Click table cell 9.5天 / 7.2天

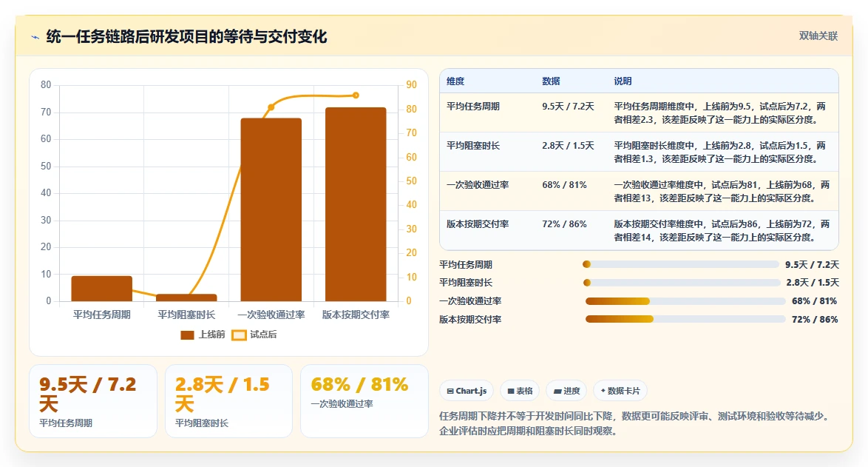[568, 107]
